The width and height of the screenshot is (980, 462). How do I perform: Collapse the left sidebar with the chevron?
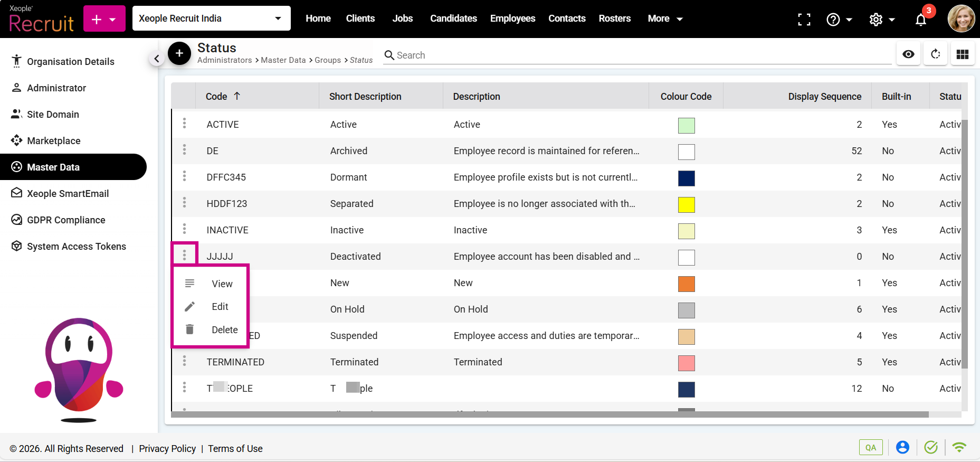pos(156,59)
